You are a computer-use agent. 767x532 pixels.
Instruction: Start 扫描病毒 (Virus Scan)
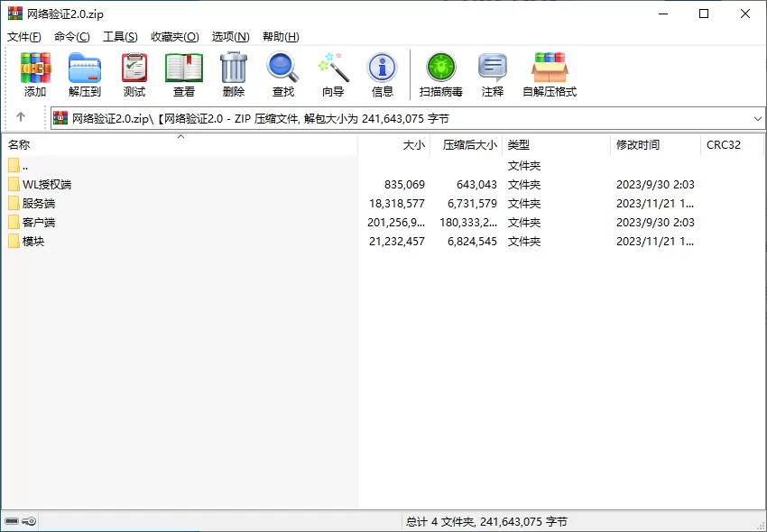[x=440, y=72]
